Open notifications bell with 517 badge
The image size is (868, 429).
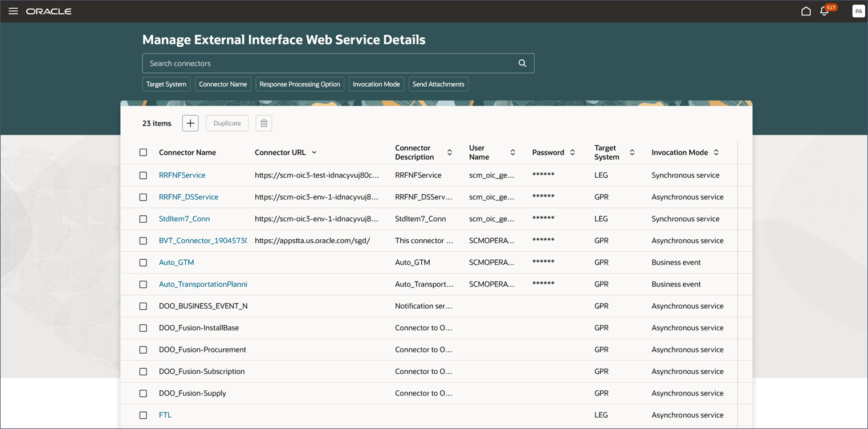[827, 10]
